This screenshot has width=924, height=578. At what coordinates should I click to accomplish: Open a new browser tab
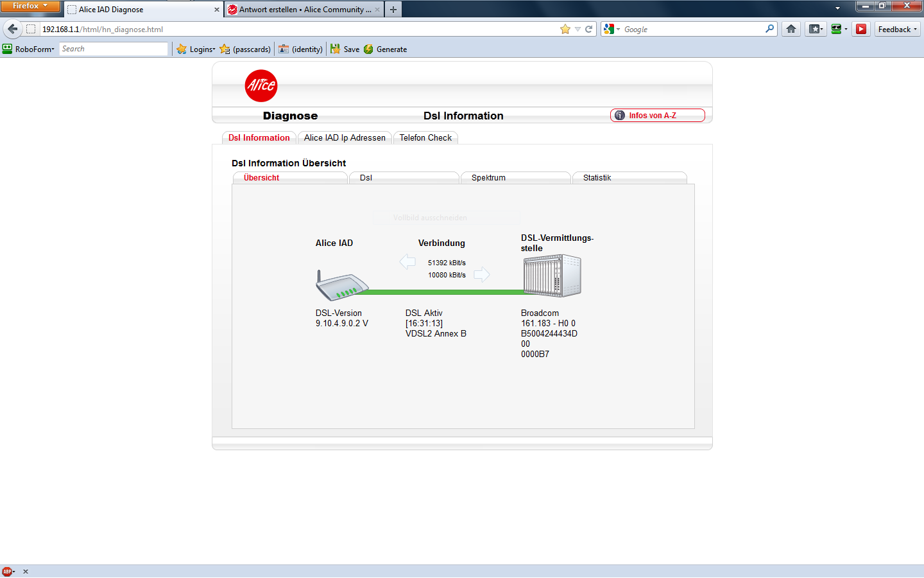click(x=393, y=10)
